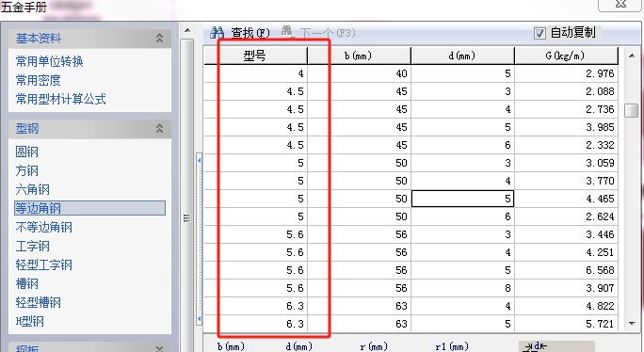The image size is (644, 352).
Task: Click the b(mm) column header
Action: [x=359, y=56]
